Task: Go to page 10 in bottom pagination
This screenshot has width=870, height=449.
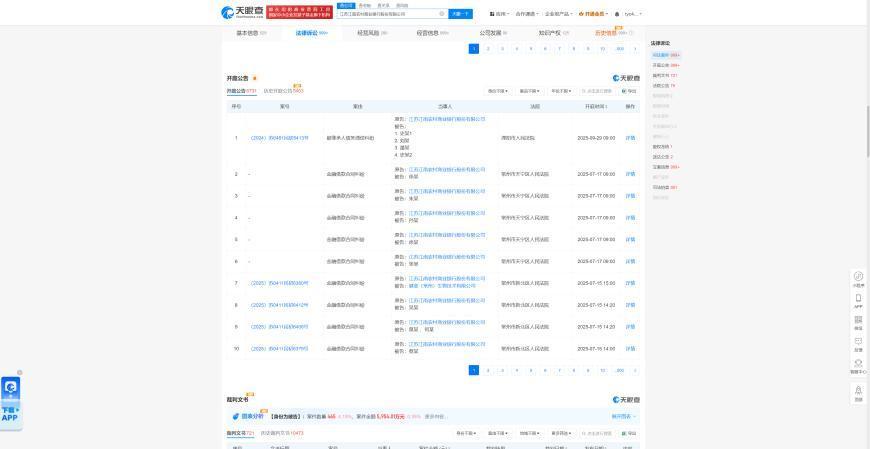Action: point(603,370)
